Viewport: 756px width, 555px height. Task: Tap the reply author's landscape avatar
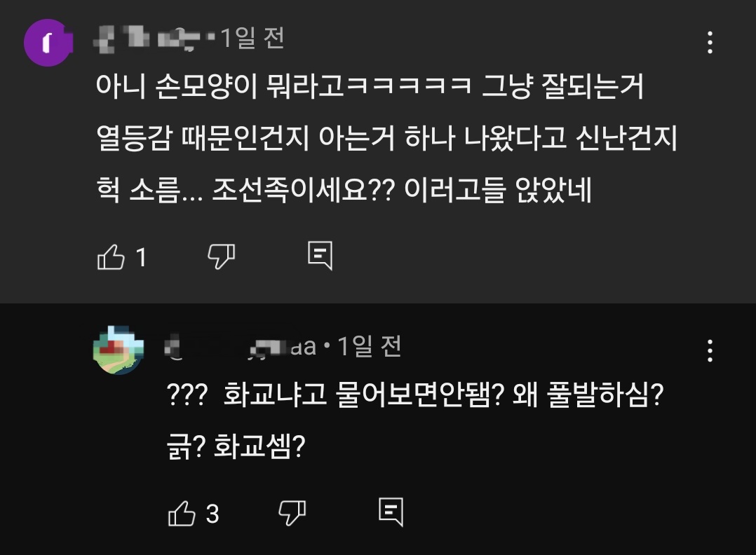coord(119,350)
